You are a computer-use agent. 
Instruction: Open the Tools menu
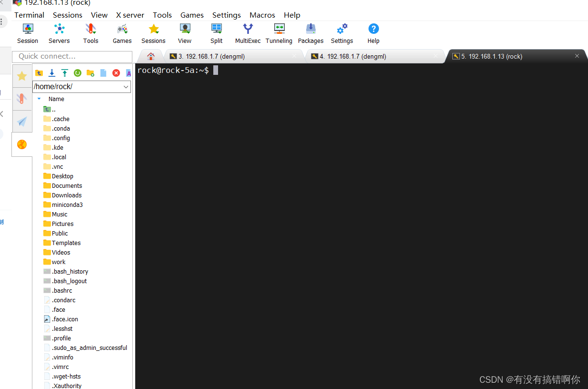(x=162, y=15)
